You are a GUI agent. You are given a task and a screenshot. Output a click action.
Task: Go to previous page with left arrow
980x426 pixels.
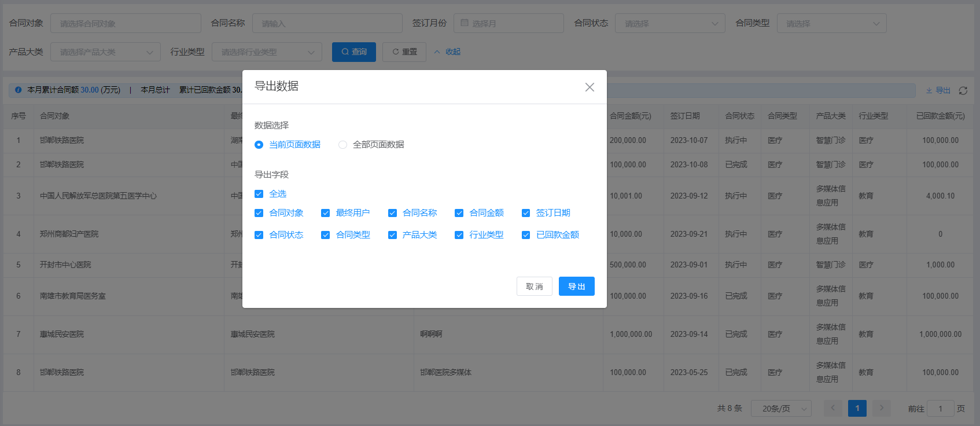tap(833, 408)
